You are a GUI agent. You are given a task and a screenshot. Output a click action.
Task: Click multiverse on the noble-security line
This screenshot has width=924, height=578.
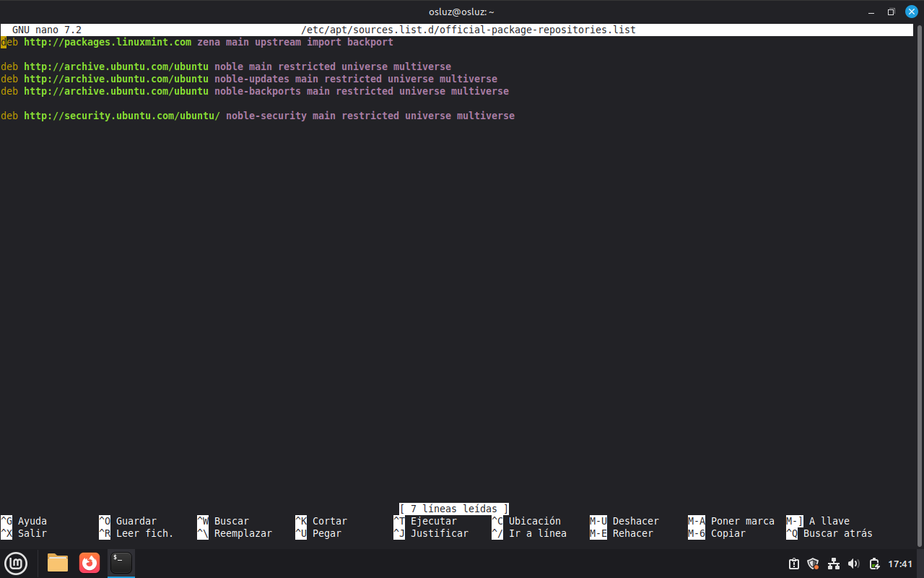click(x=486, y=116)
